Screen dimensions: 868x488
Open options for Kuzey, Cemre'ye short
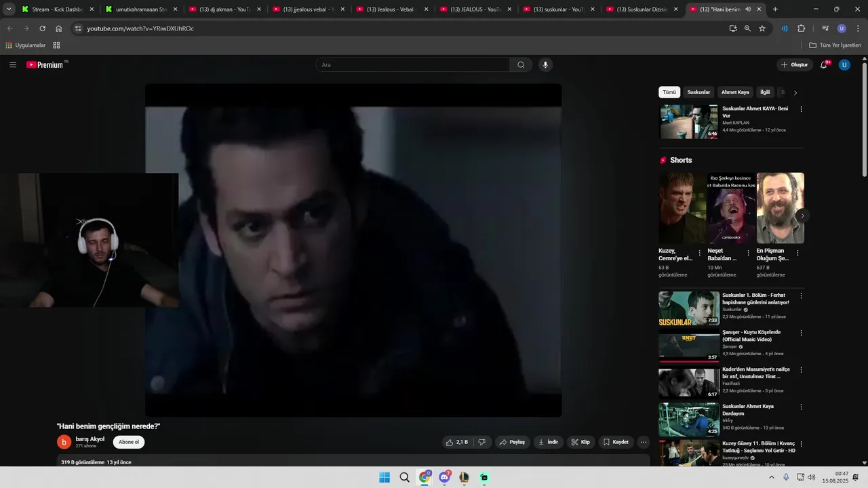pyautogui.click(x=700, y=253)
